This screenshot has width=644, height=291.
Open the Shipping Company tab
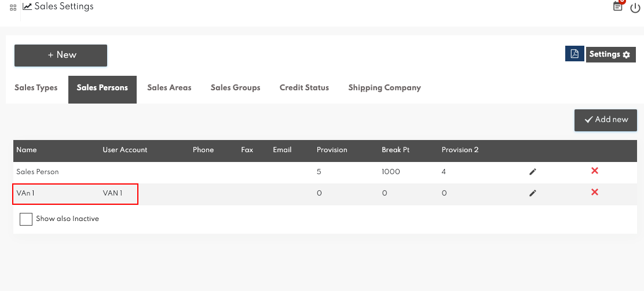[x=384, y=88]
